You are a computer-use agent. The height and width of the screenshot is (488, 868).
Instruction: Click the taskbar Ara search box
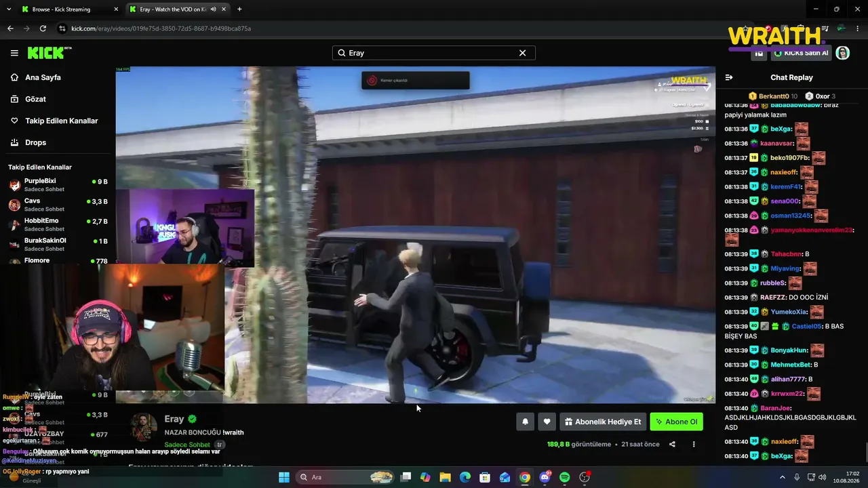pyautogui.click(x=346, y=477)
